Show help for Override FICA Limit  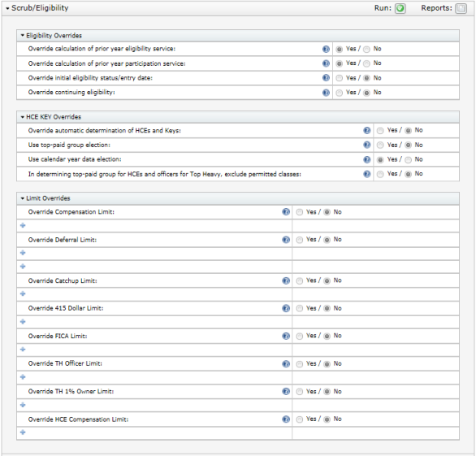286,336
